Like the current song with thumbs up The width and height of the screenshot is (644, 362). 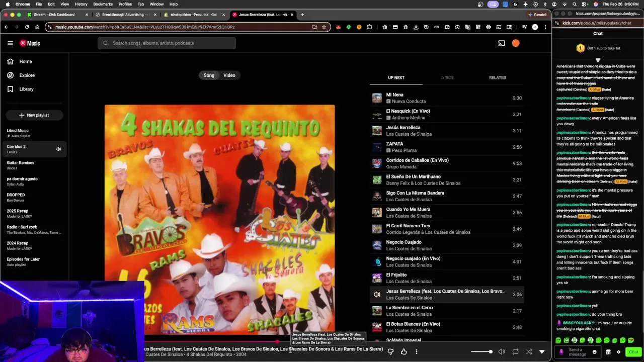click(404, 351)
